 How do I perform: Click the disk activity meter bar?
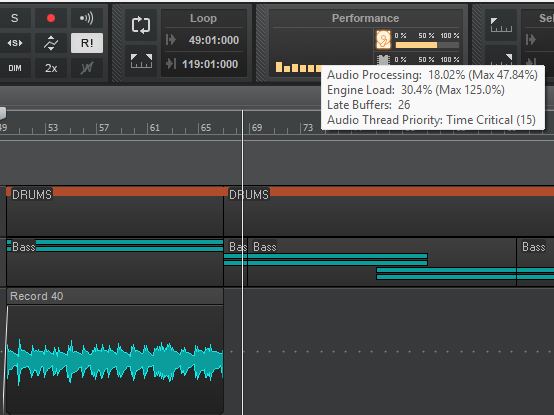(x=427, y=45)
